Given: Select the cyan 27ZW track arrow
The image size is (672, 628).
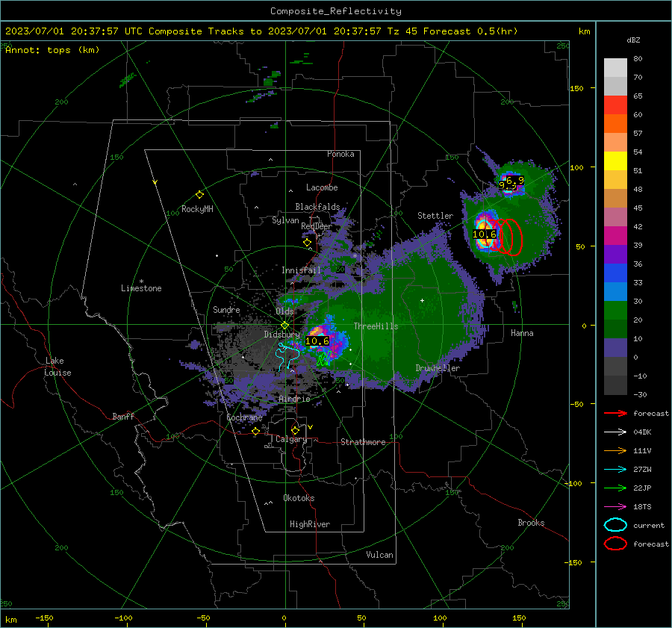Looking at the screenshot, I should coord(615,470).
